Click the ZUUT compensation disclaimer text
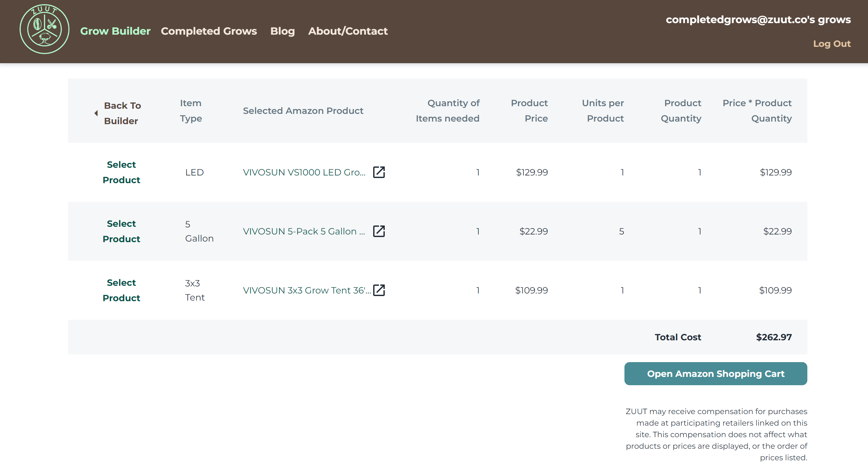The image size is (868, 467). (x=716, y=434)
